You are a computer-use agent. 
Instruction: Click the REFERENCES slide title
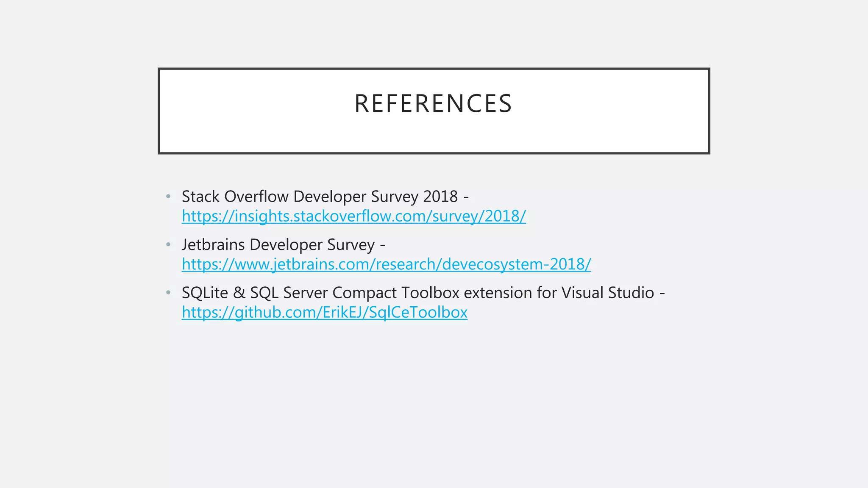[x=433, y=104]
